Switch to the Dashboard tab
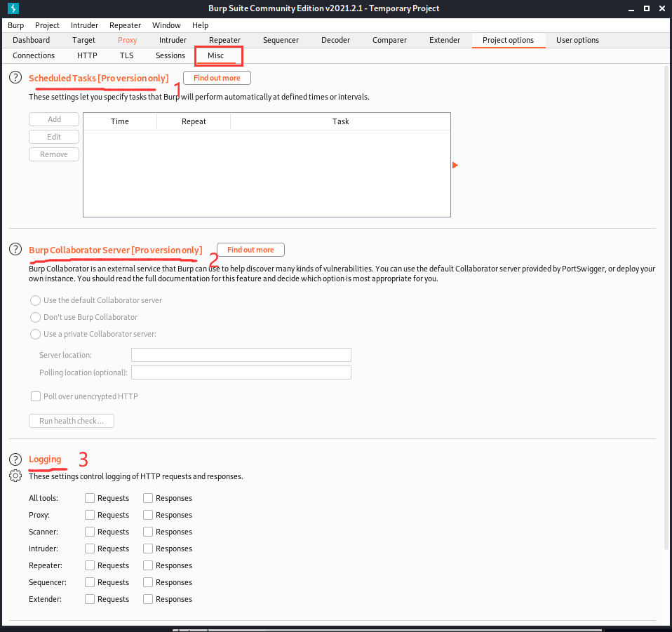 [32, 40]
